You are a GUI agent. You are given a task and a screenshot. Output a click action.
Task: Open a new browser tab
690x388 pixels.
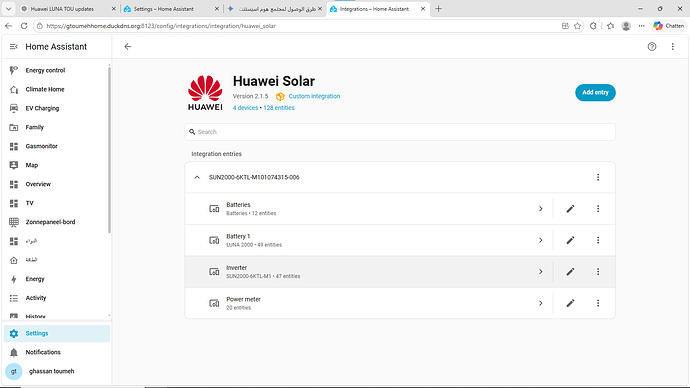(438, 9)
